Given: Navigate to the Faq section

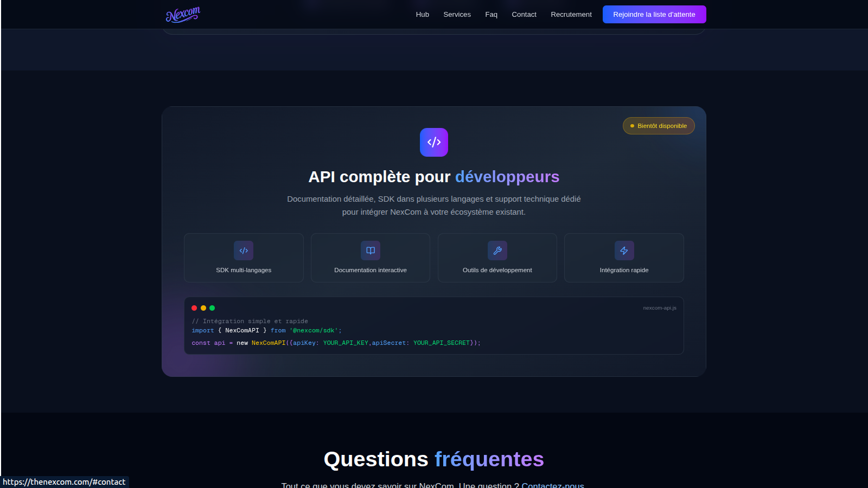Looking at the screenshot, I should tap(491, 15).
